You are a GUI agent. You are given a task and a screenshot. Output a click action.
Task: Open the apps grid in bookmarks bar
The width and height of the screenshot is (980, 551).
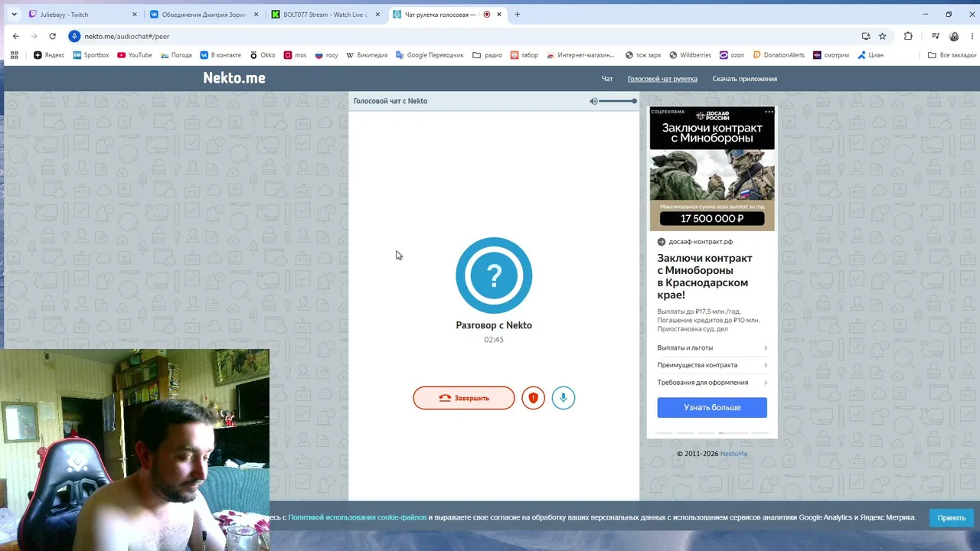point(14,55)
